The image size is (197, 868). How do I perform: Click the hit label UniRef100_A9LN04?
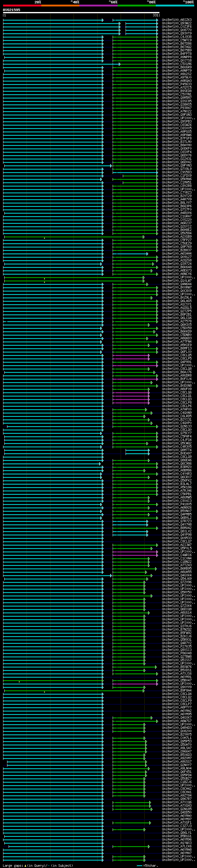[x=177, y=768]
